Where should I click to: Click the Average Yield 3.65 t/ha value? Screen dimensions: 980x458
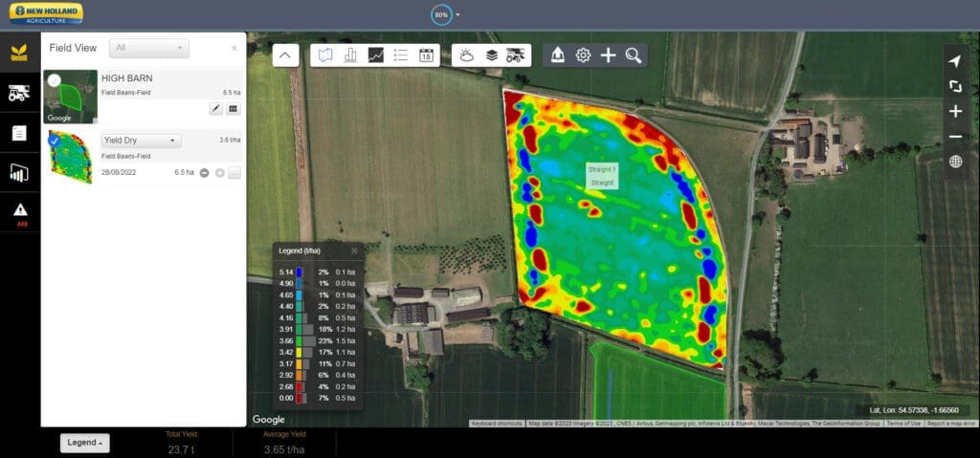click(284, 449)
